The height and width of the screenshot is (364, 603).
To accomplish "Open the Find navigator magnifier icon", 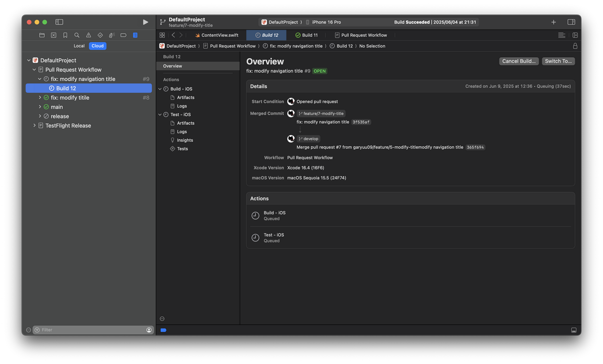I will click(77, 35).
